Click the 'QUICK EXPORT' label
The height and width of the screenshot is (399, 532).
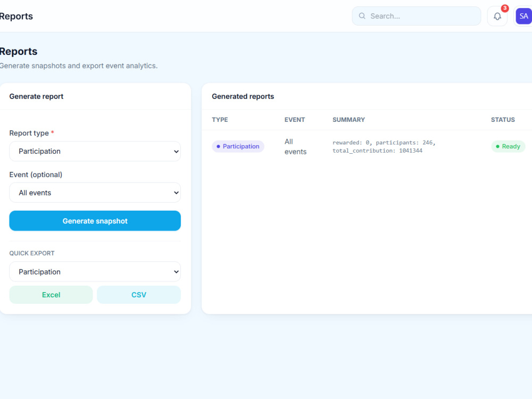pyautogui.click(x=32, y=253)
